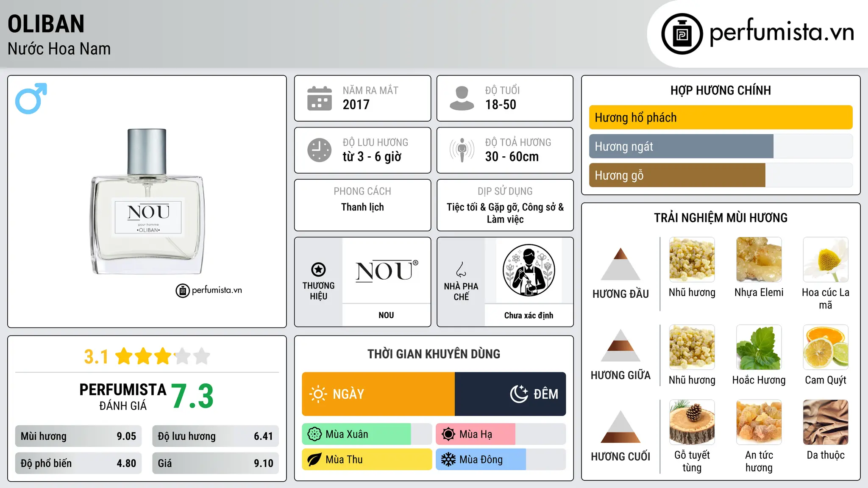Click the Da thuộc note image
The height and width of the screenshot is (488, 868).
(x=826, y=422)
